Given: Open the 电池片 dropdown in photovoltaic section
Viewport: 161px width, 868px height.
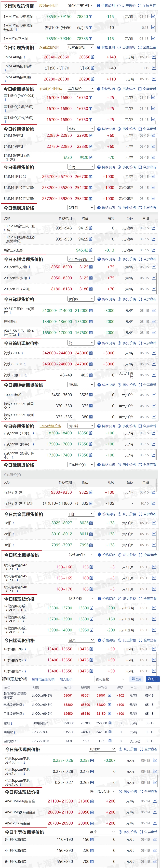Looking at the screenshot, I should [102, 749].
